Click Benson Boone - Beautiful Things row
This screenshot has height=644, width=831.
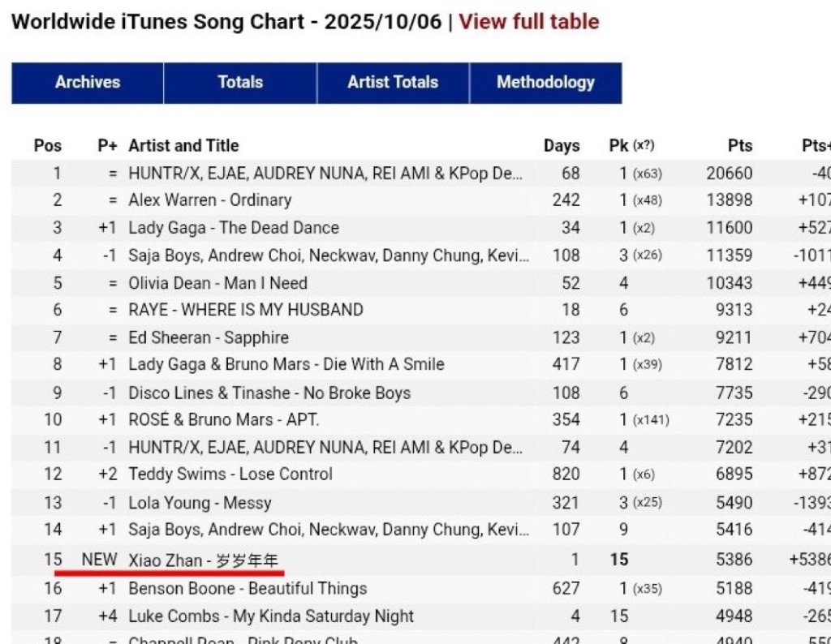[x=421, y=588]
